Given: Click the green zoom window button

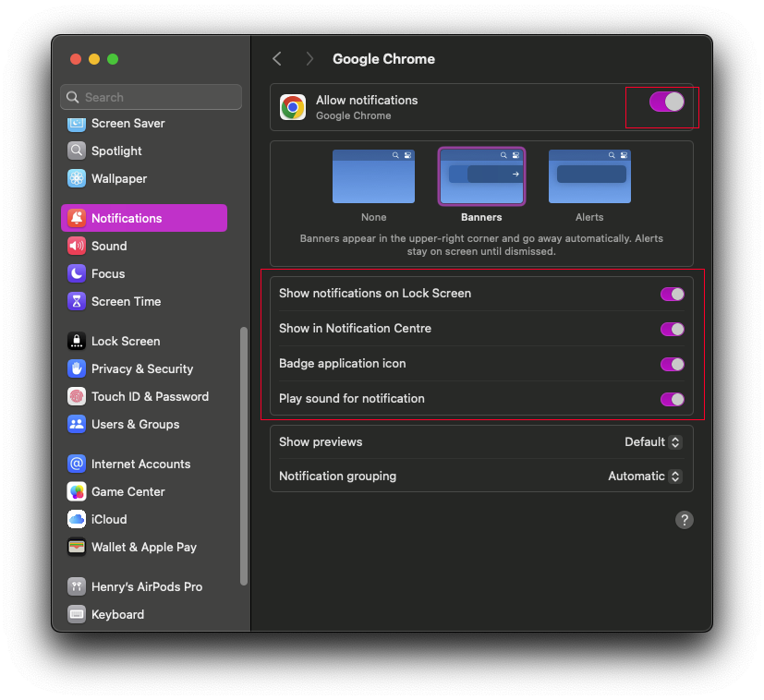Looking at the screenshot, I should [113, 59].
